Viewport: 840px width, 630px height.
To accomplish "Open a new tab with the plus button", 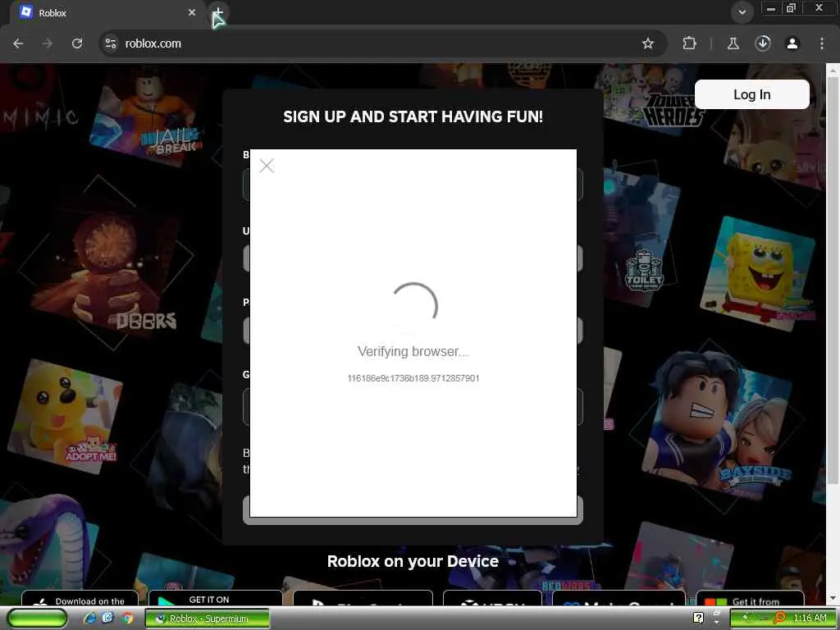I will [x=218, y=13].
